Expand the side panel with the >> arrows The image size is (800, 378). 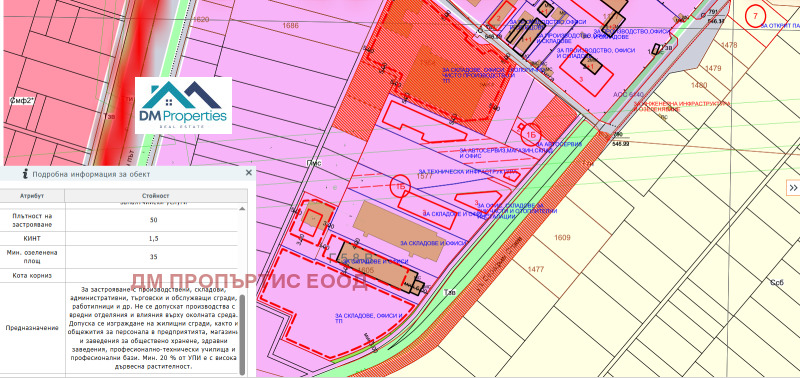pyautogui.click(x=793, y=188)
